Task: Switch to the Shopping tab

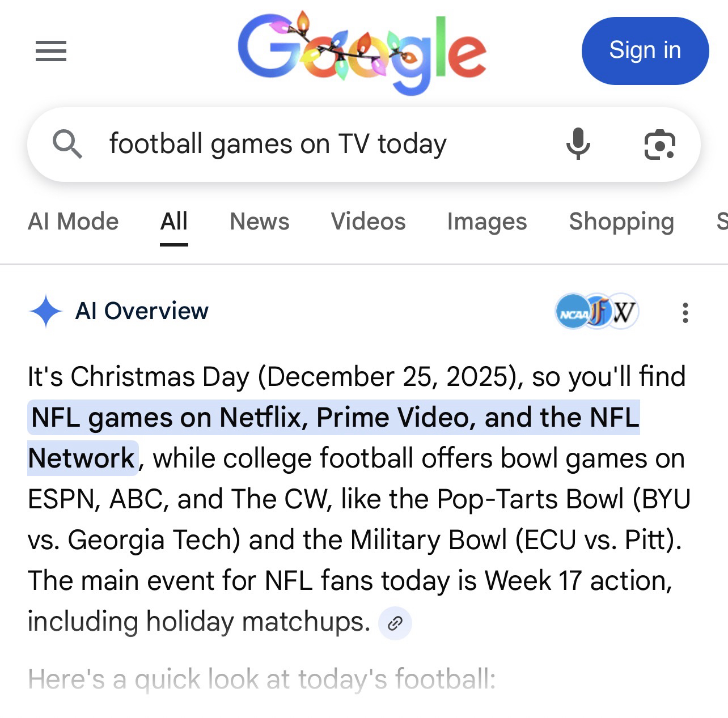Action: pyautogui.click(x=621, y=222)
